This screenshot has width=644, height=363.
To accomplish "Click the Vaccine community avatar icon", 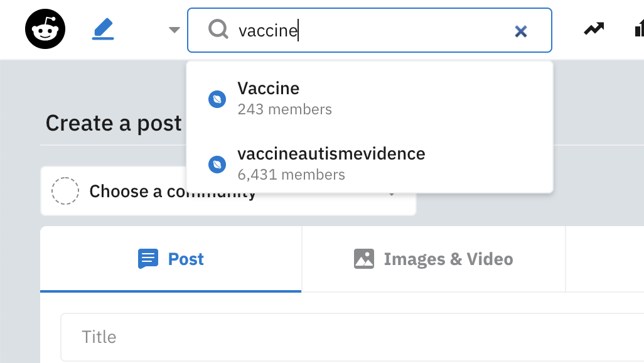I will click(x=217, y=99).
